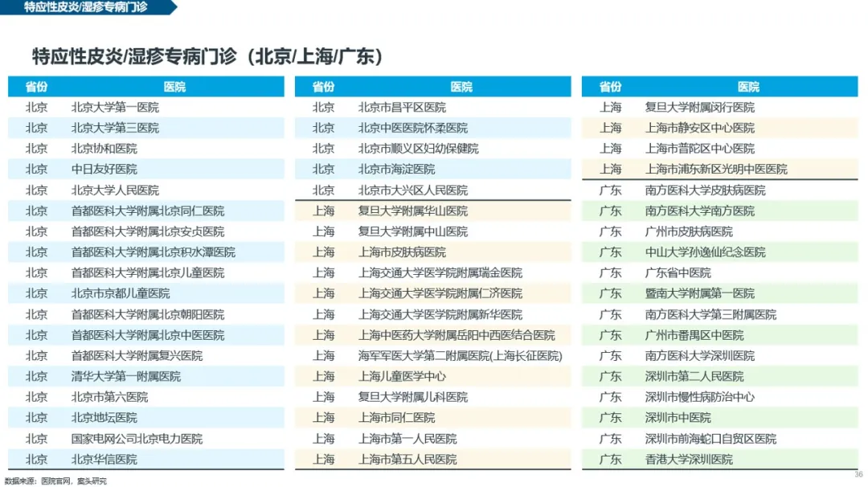Select 上海儿童医学中心
The width and height of the screenshot is (868, 487).
(402, 376)
